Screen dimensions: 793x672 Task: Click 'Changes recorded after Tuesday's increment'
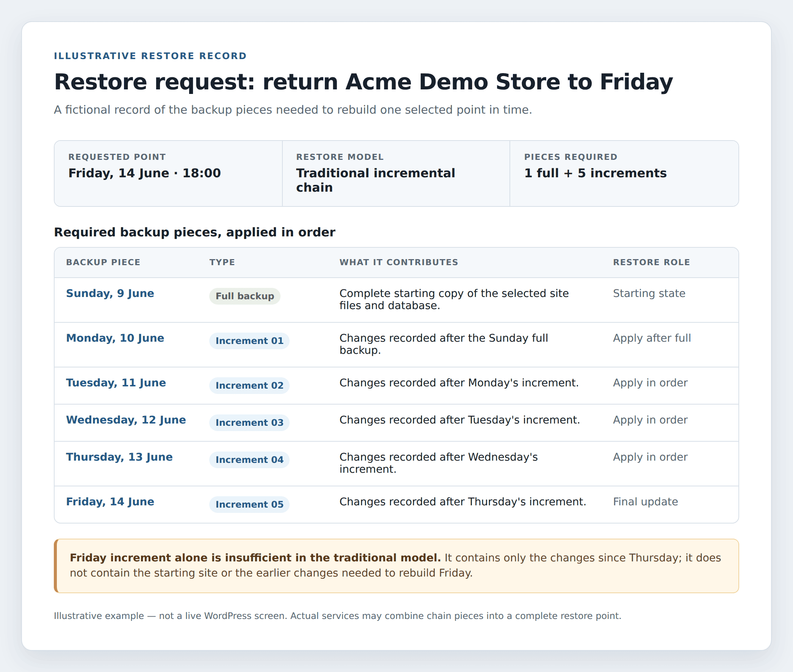coord(459,420)
